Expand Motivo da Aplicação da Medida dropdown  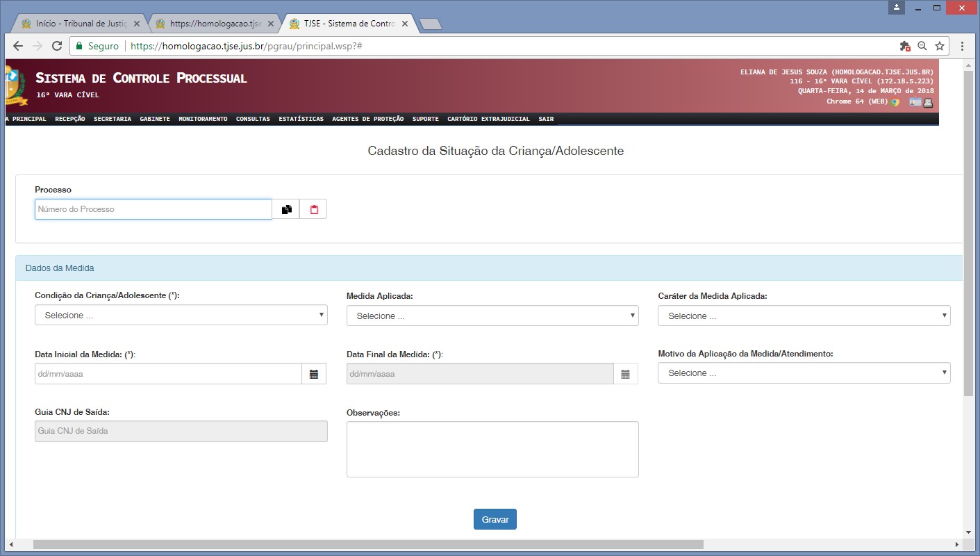coord(804,373)
